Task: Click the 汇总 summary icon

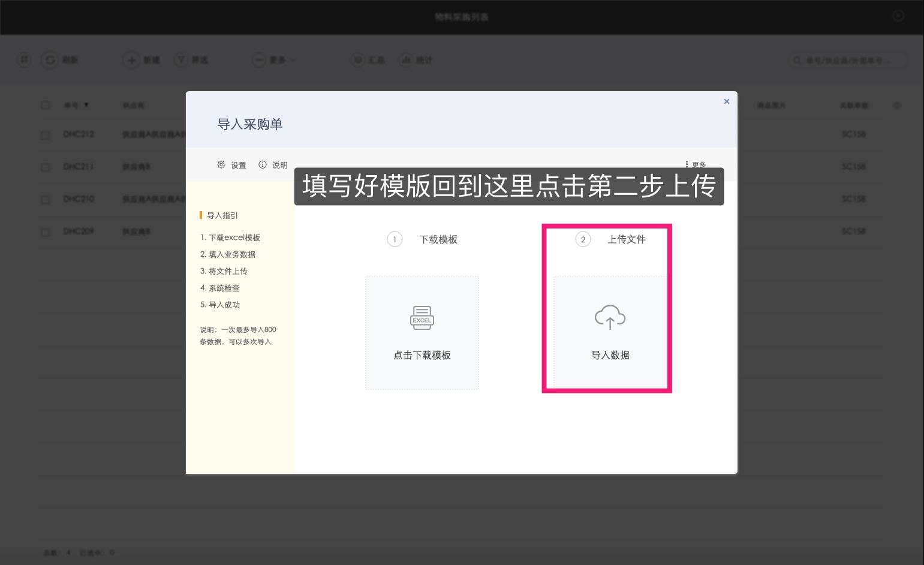Action: (x=359, y=60)
